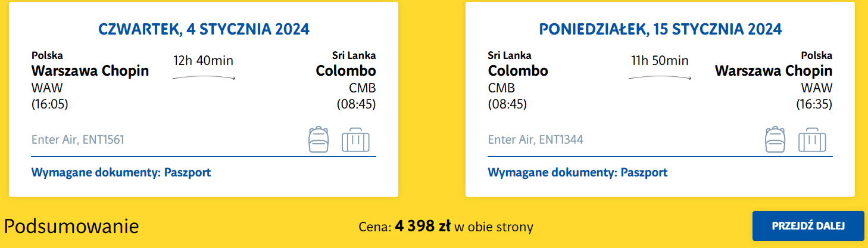Click the 11h 50min flight duration

(x=660, y=60)
